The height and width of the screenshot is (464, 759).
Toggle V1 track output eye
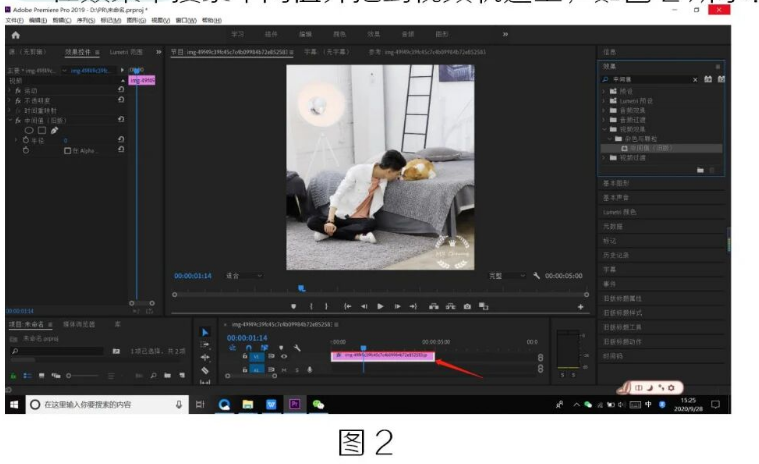pyautogui.click(x=284, y=357)
